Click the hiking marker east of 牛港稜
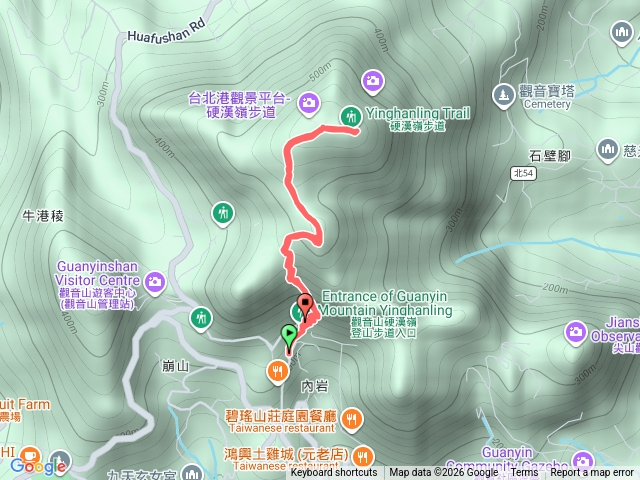 [x=223, y=213]
